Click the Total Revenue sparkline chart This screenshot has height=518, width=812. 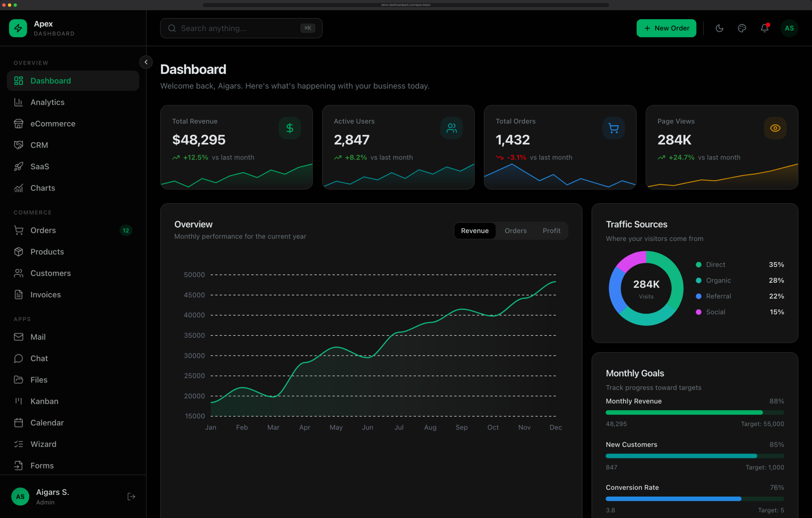point(236,176)
